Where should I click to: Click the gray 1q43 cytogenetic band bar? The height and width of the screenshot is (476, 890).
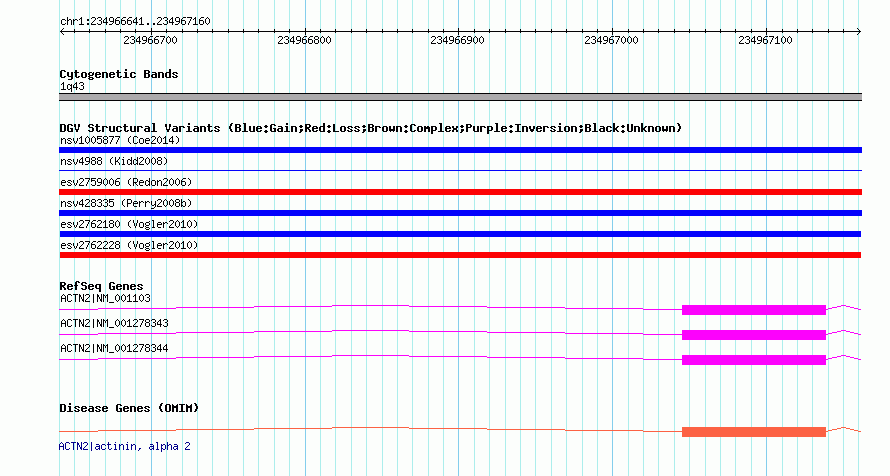[460, 97]
